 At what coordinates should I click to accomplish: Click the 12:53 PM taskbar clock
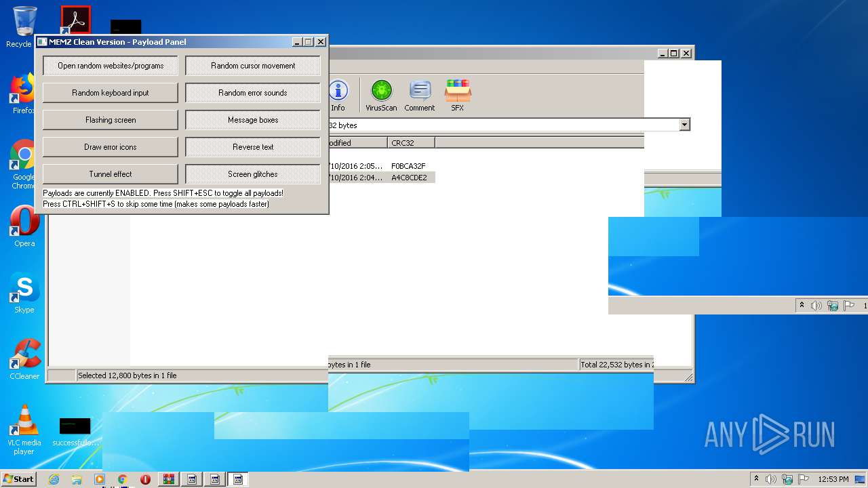pyautogui.click(x=833, y=479)
